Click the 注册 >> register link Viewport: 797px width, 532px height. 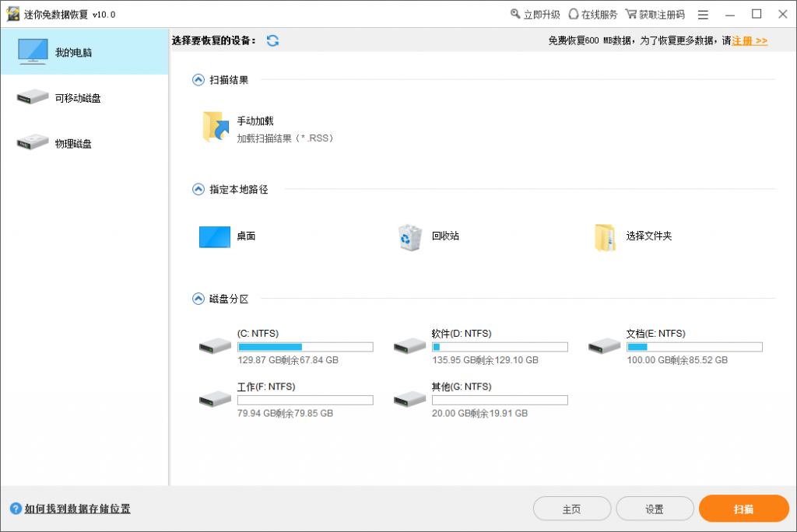tap(750, 40)
